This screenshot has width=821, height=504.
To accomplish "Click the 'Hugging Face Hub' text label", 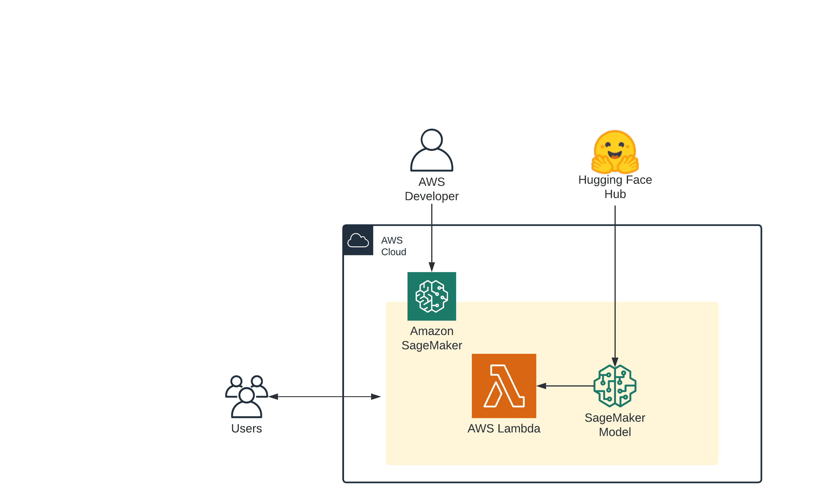I will (x=615, y=187).
